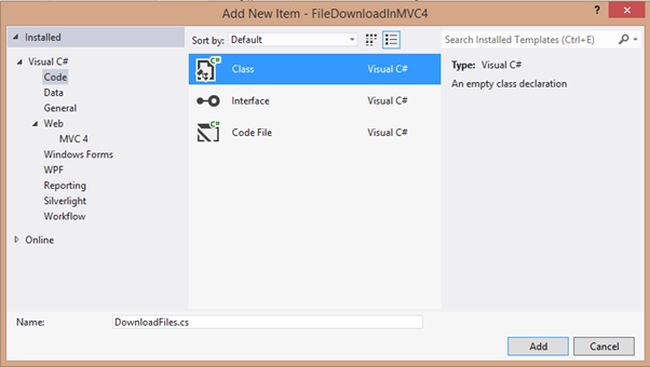Screen dimensions: 650x367
Task: Select the Class template icon
Action: 208,69
